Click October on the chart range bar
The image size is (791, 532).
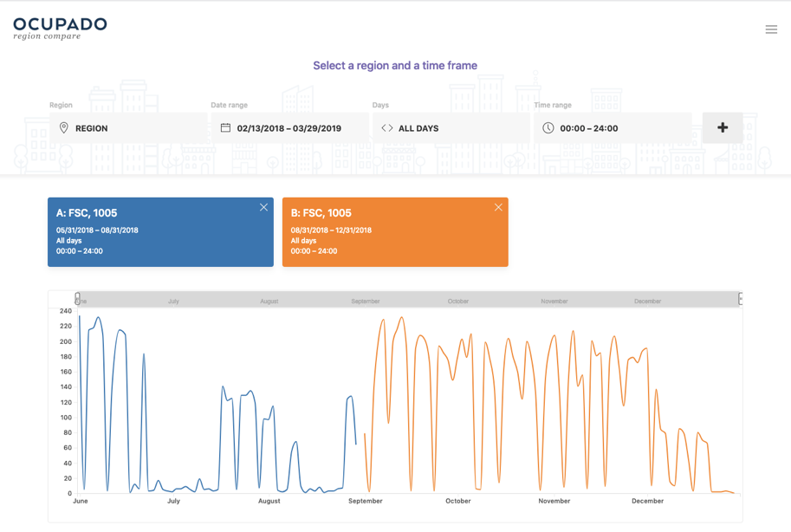click(457, 302)
